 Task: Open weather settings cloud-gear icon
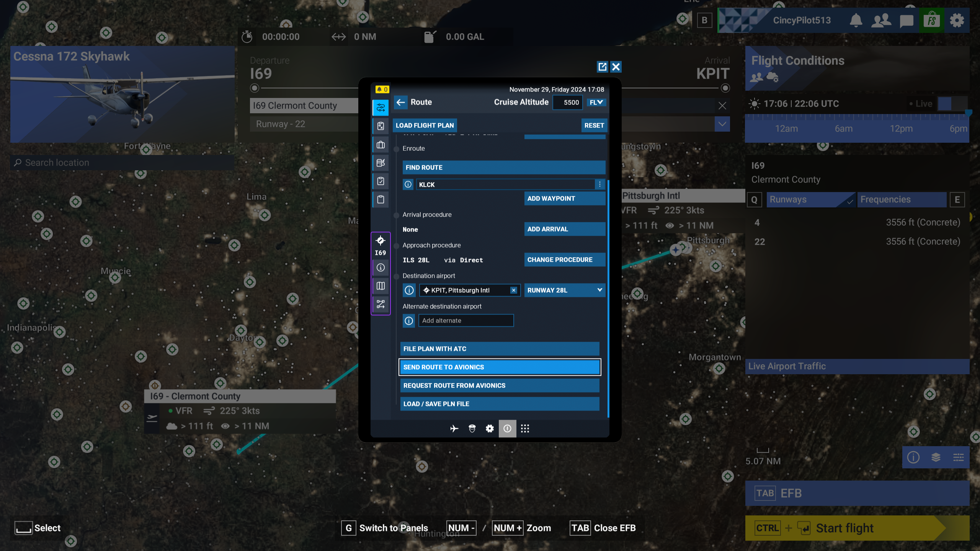772,78
